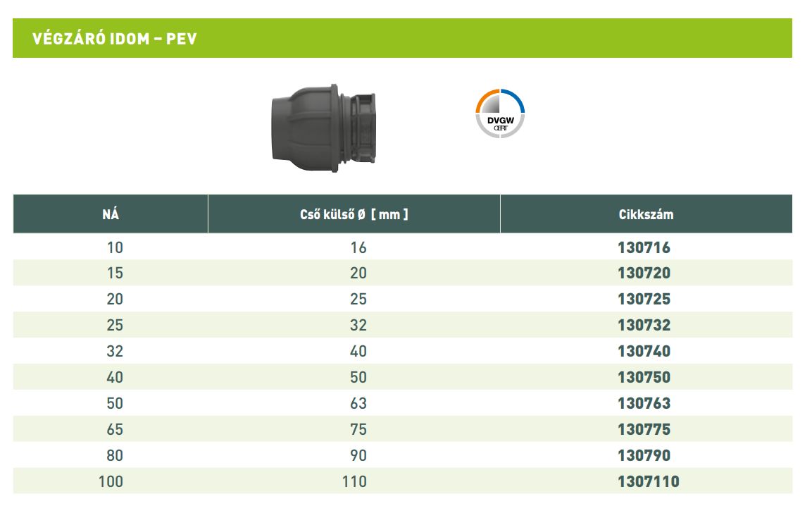This screenshot has height=530, width=812.
Task: Click NÁ value 15 in the 130720 row
Action: click(x=115, y=273)
